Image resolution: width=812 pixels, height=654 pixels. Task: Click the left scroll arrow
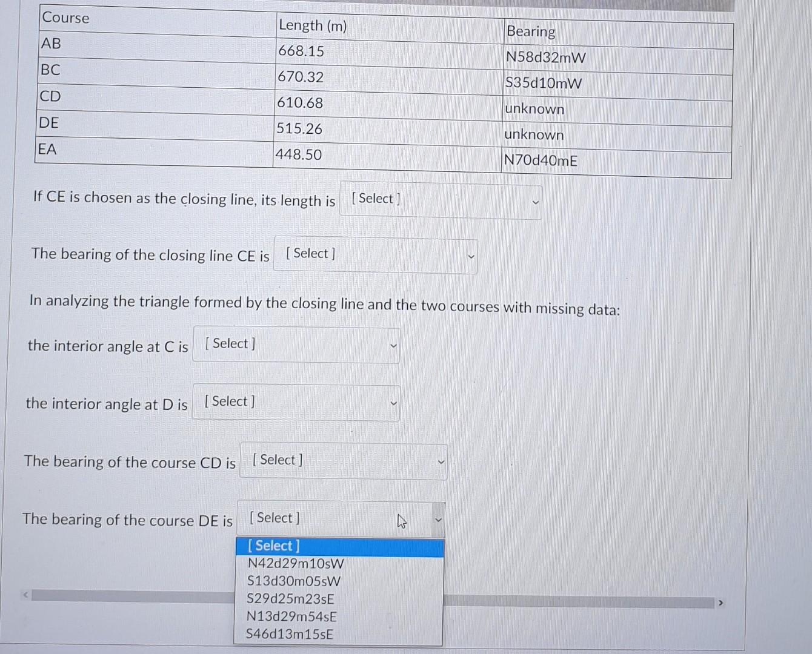coord(24,596)
